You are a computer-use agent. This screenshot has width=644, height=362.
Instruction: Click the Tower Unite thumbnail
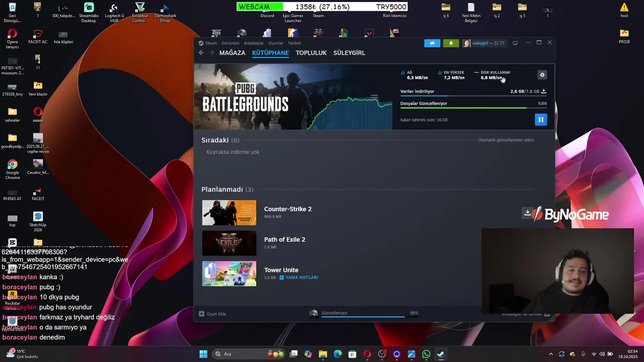click(229, 274)
